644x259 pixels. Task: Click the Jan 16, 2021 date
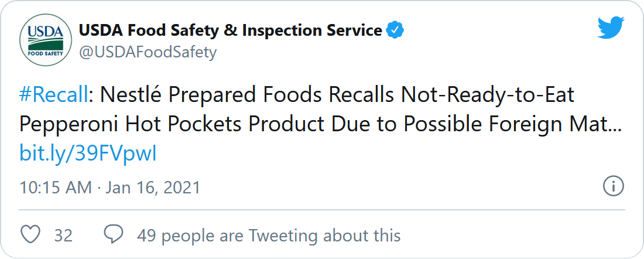pyautogui.click(x=153, y=188)
